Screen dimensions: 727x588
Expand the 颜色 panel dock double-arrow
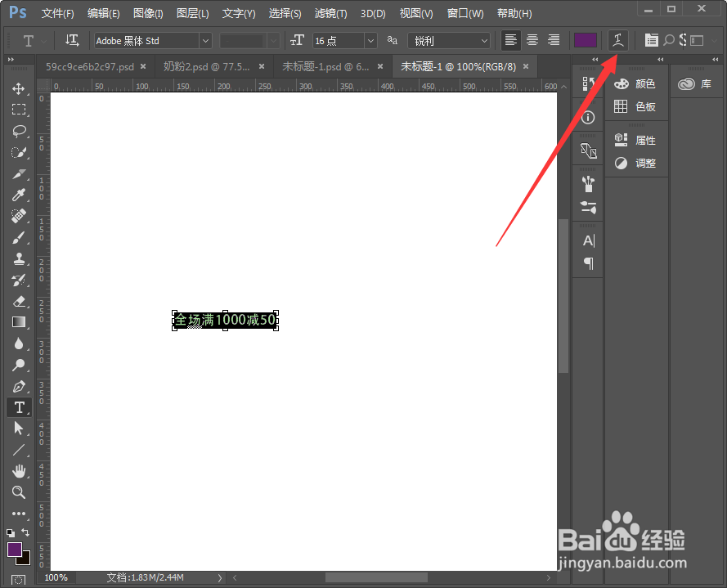pos(660,60)
